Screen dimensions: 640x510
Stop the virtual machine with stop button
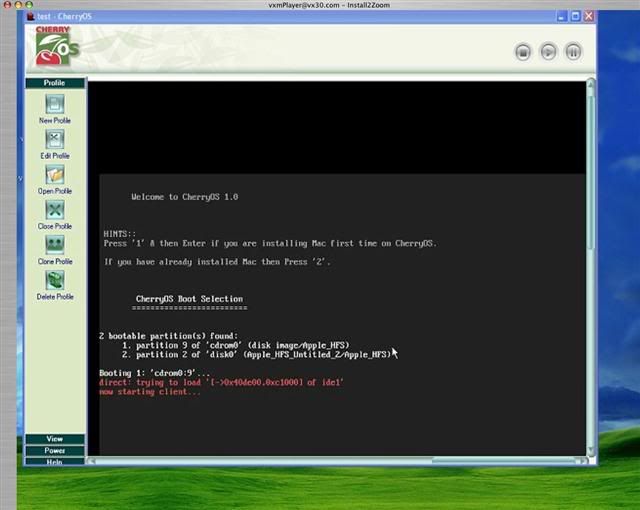click(523, 52)
